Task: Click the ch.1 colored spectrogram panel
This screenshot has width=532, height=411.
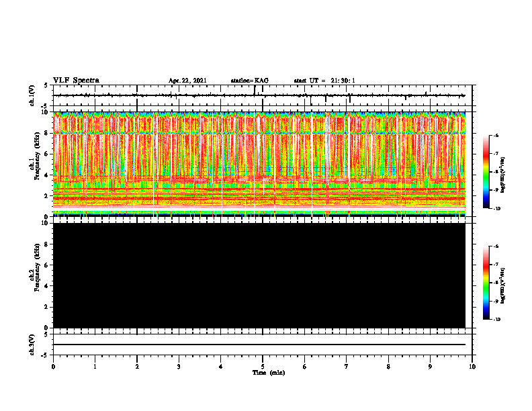Action: click(x=259, y=164)
